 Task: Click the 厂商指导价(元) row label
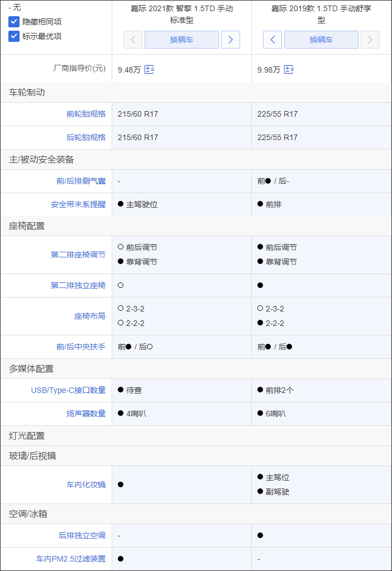tap(79, 68)
